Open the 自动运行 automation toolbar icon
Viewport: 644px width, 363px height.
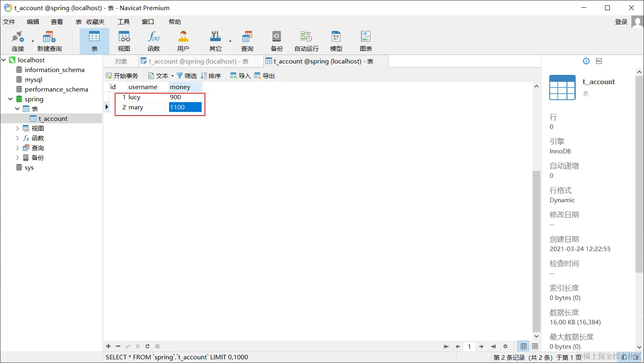307,41
